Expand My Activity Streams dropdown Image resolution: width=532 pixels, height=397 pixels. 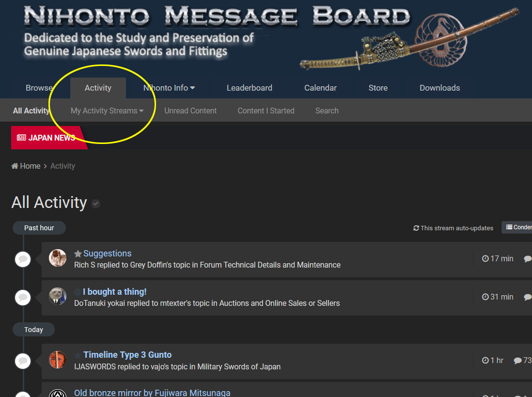[107, 111]
